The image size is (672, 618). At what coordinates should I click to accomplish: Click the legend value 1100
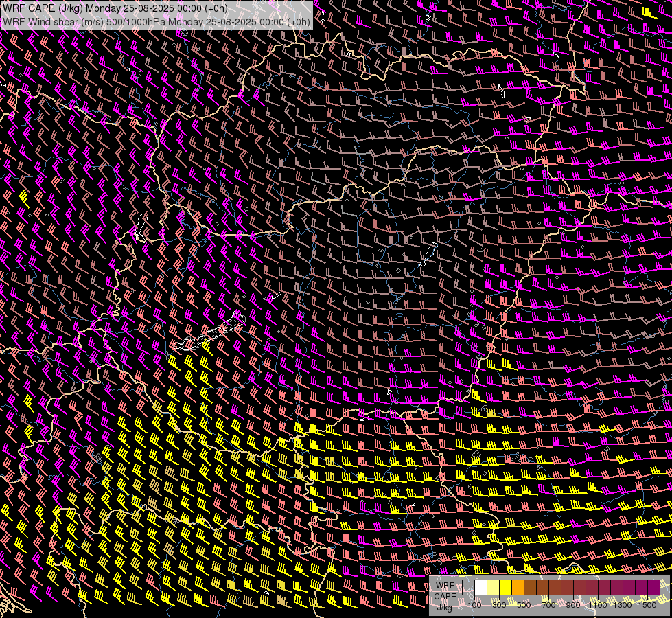pos(598,605)
